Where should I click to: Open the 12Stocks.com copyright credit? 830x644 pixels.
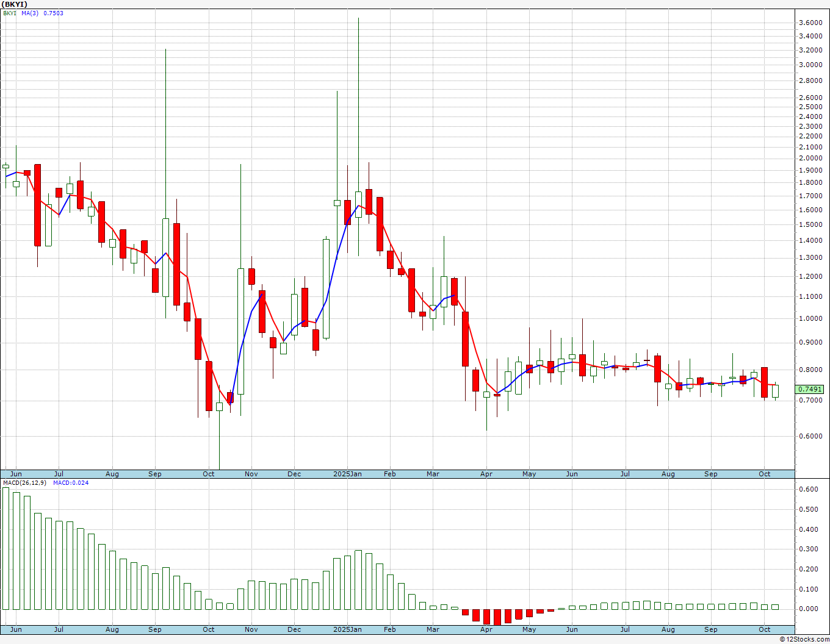(804, 639)
